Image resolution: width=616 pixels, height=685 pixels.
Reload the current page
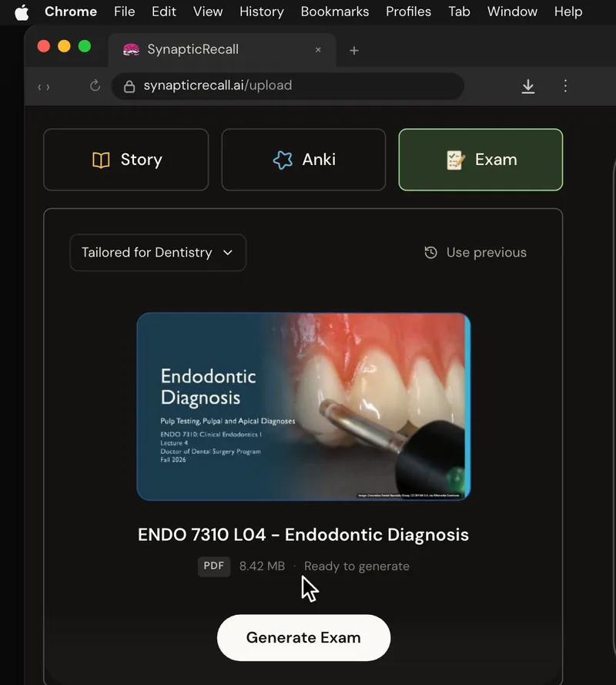point(95,86)
